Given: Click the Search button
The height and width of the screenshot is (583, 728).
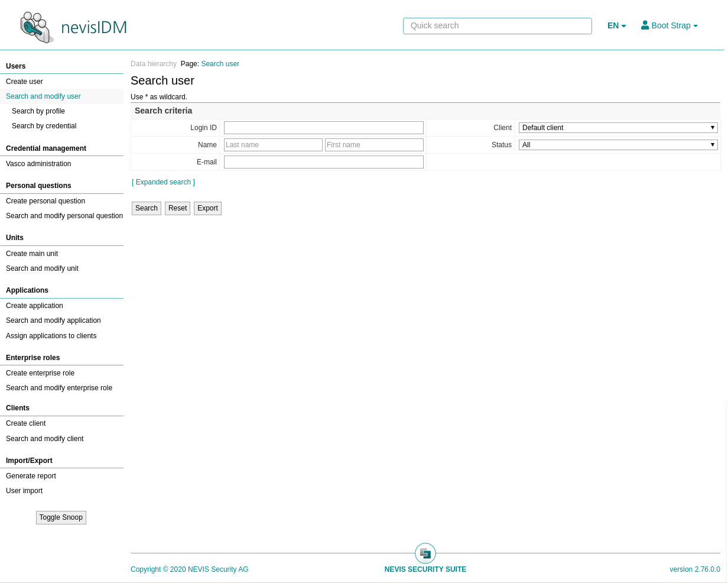Looking at the screenshot, I should (146, 208).
